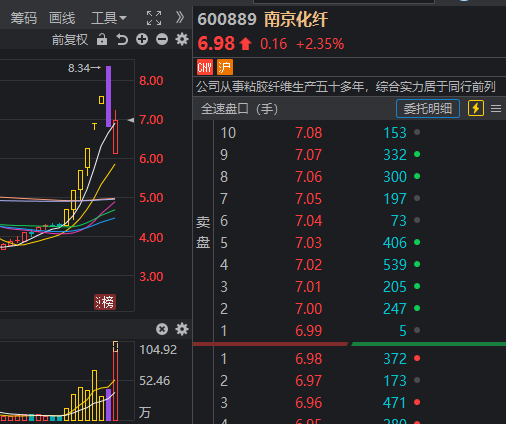This screenshot has width=506, height=424.
Task: Select sell level 4 price 7.02
Action: tap(309, 265)
